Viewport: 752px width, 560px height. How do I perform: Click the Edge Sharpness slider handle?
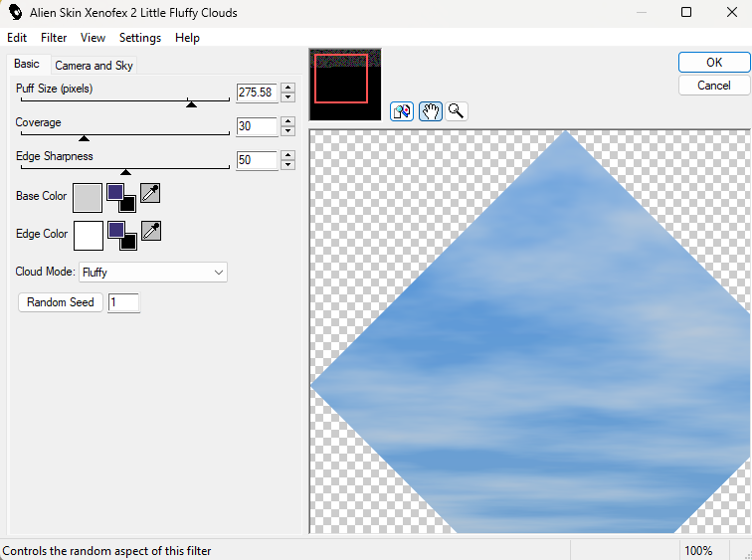pos(125,172)
